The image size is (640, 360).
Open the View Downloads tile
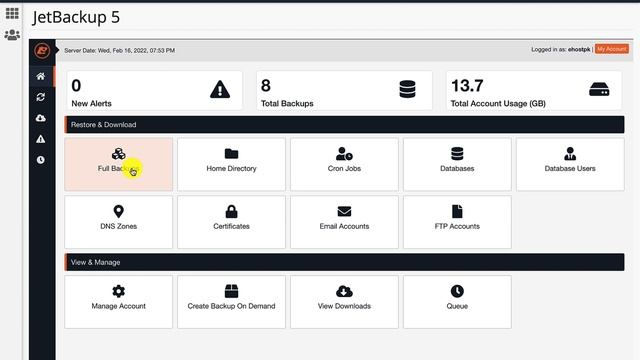344,302
